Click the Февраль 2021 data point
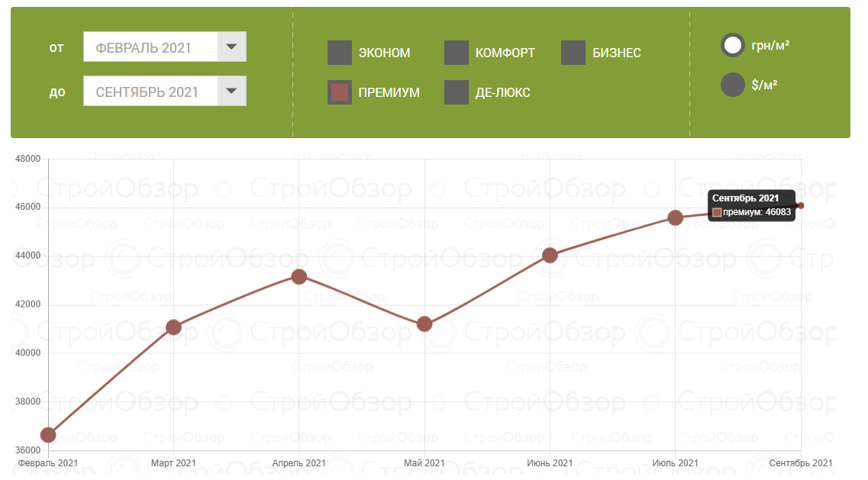The width and height of the screenshot is (868, 480). pos(48,435)
